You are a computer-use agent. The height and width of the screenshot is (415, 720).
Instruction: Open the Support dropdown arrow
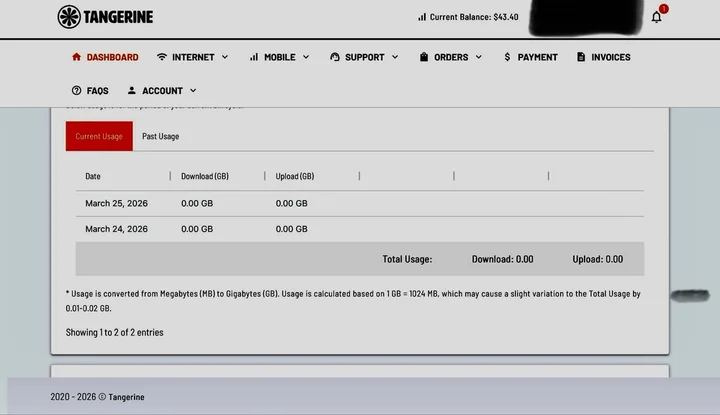tap(395, 57)
